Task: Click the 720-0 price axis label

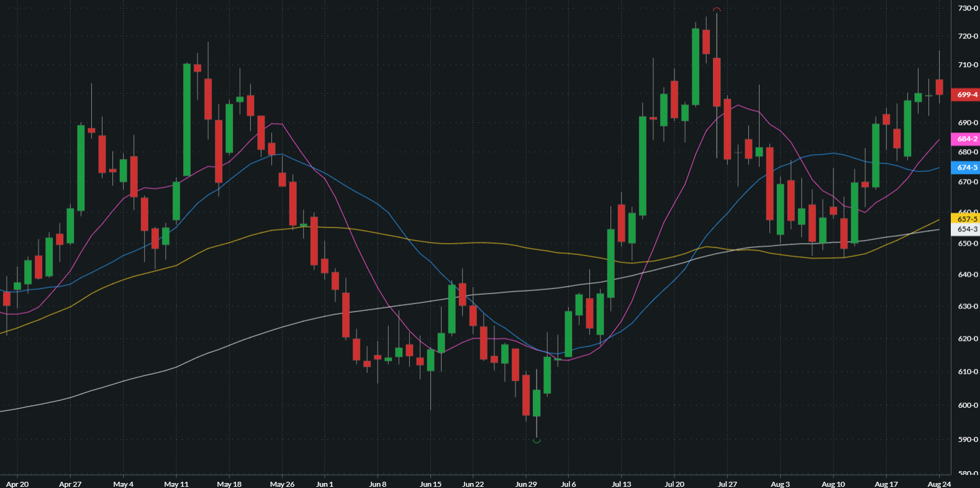Action: 968,36
